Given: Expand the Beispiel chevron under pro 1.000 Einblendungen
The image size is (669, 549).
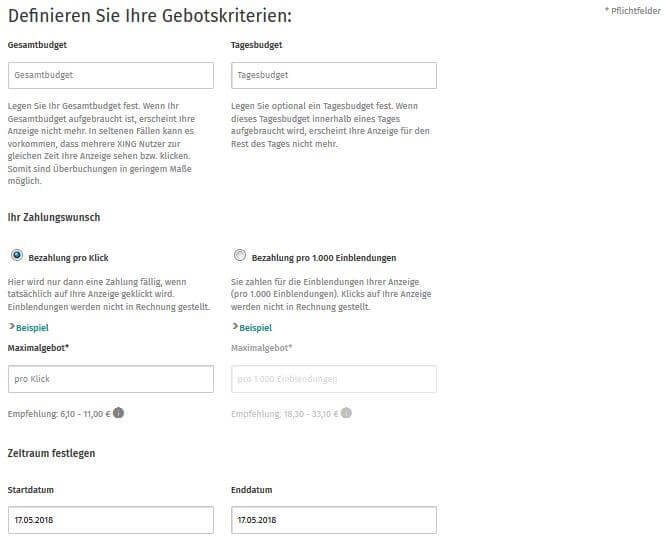Looking at the screenshot, I should point(235,327).
